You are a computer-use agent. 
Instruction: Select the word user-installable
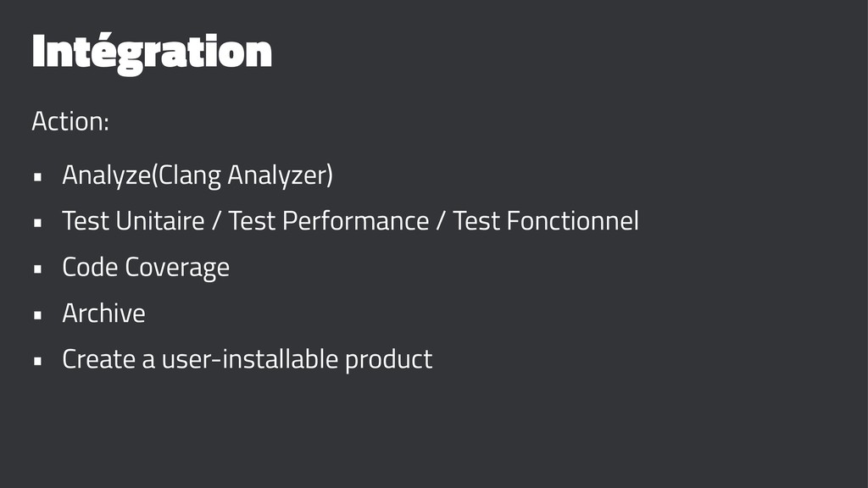(250, 359)
